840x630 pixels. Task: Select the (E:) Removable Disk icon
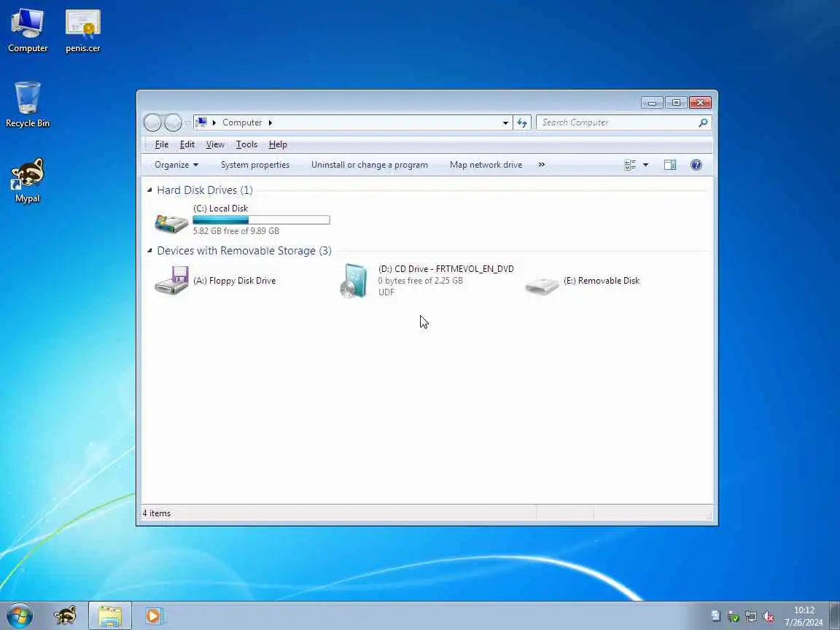coord(542,284)
